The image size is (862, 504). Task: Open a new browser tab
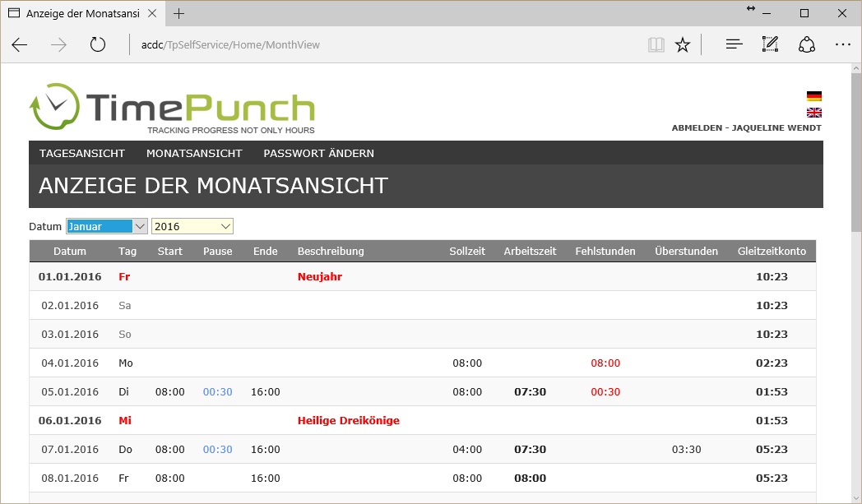coord(178,13)
